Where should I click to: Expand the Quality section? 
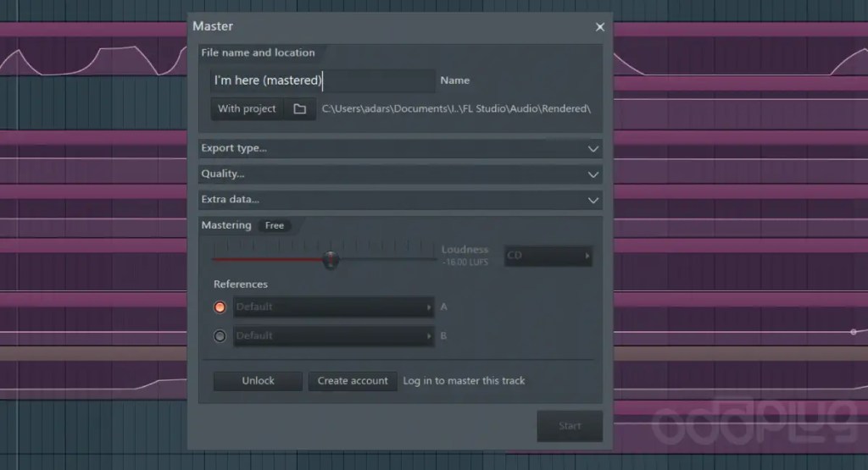400,174
